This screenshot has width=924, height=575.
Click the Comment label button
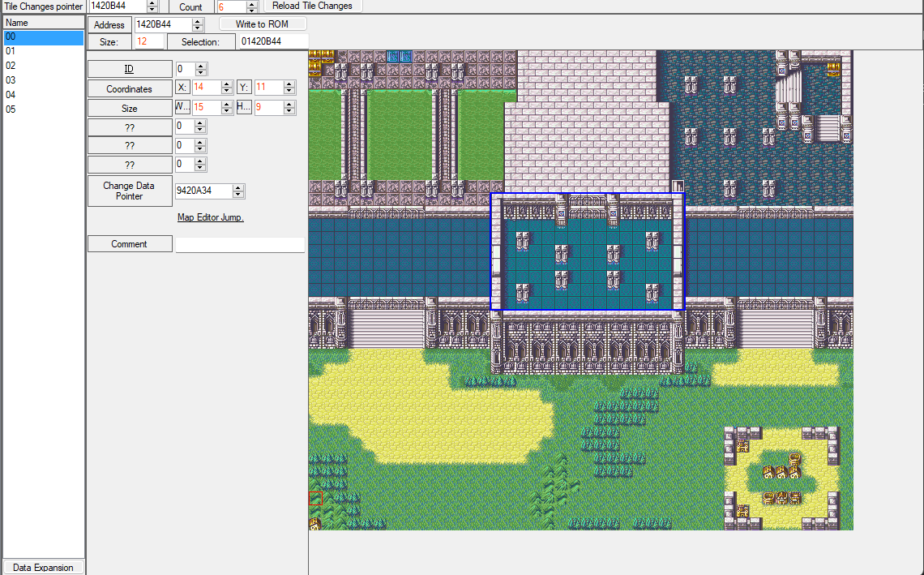click(130, 244)
